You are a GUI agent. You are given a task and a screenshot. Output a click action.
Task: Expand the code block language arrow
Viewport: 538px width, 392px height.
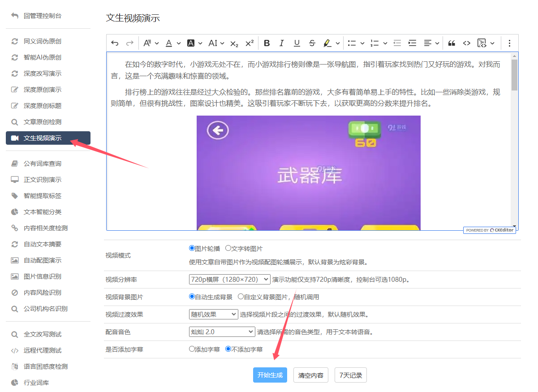tap(492, 43)
